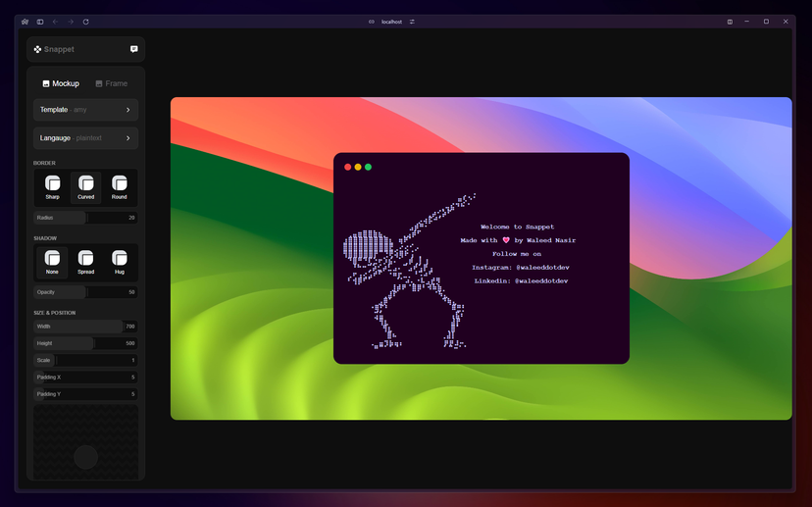The image size is (812, 507).
Task: Select Sharp border style
Action: pyautogui.click(x=52, y=187)
